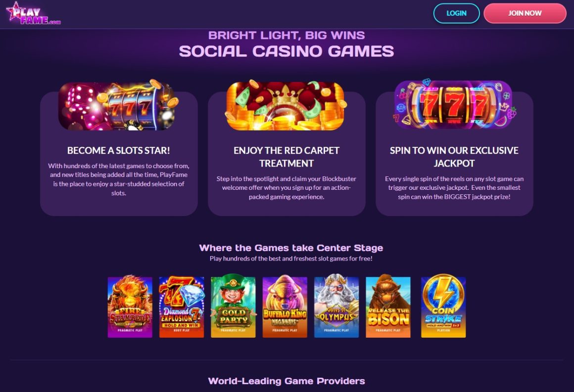
Task: Open Buffalo King Megaways game tile
Action: (x=285, y=306)
